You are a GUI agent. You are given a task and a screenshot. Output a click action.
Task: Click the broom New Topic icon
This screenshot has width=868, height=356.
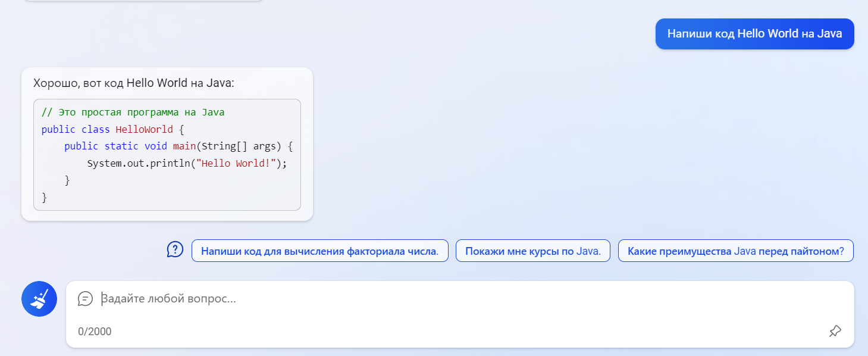point(39,299)
